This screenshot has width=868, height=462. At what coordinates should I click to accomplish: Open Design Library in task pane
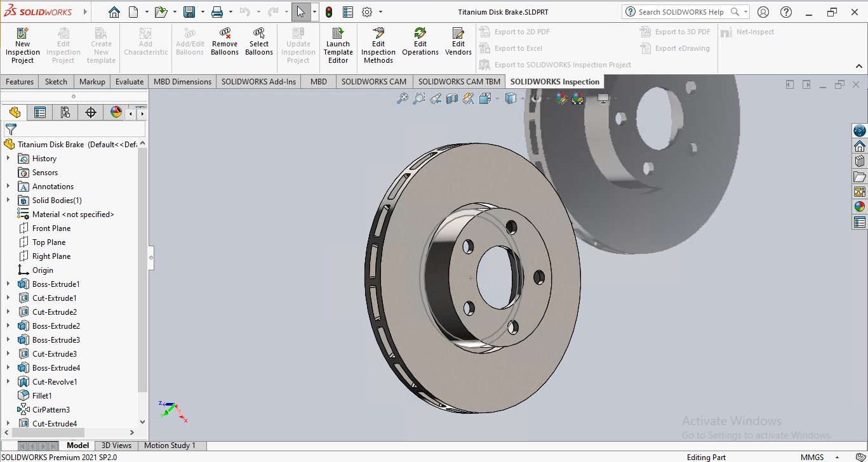(860, 161)
